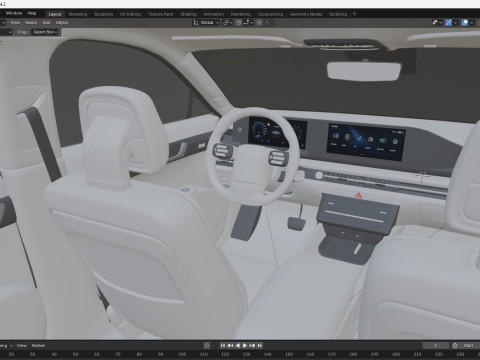
Task: Open the Global transform orientation dropdown
Action: tap(206, 23)
